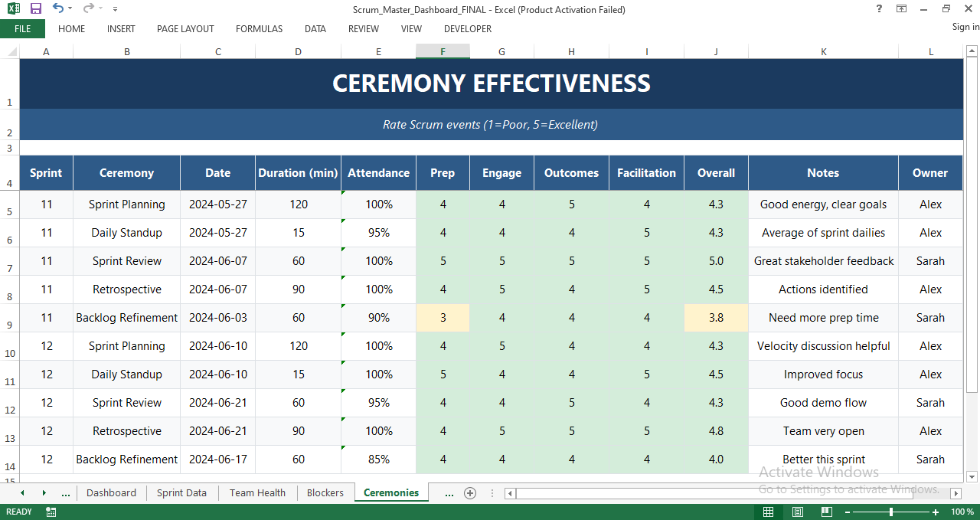This screenshot has width=980, height=520.
Task: Click the horizontal scrollbar right arrow
Action: [956, 493]
